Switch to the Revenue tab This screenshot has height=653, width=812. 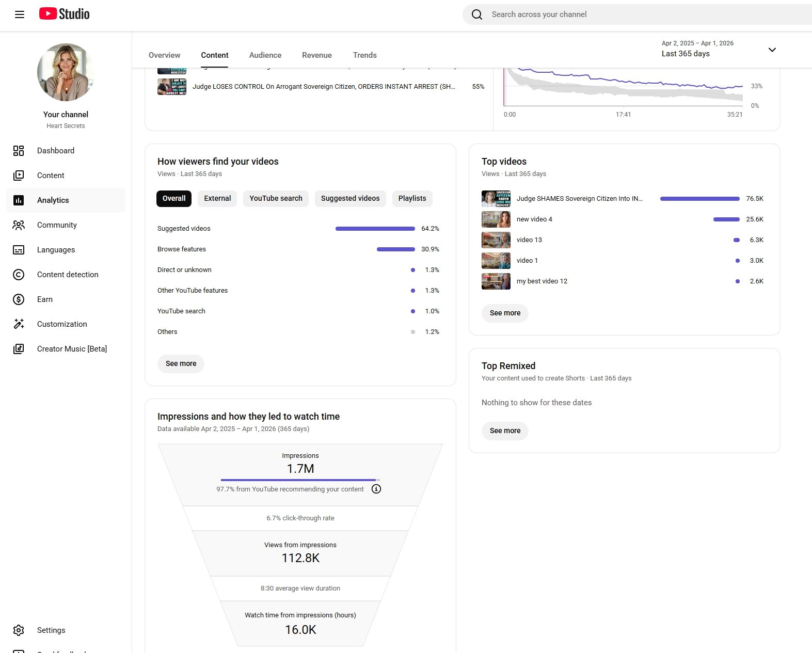click(x=316, y=55)
